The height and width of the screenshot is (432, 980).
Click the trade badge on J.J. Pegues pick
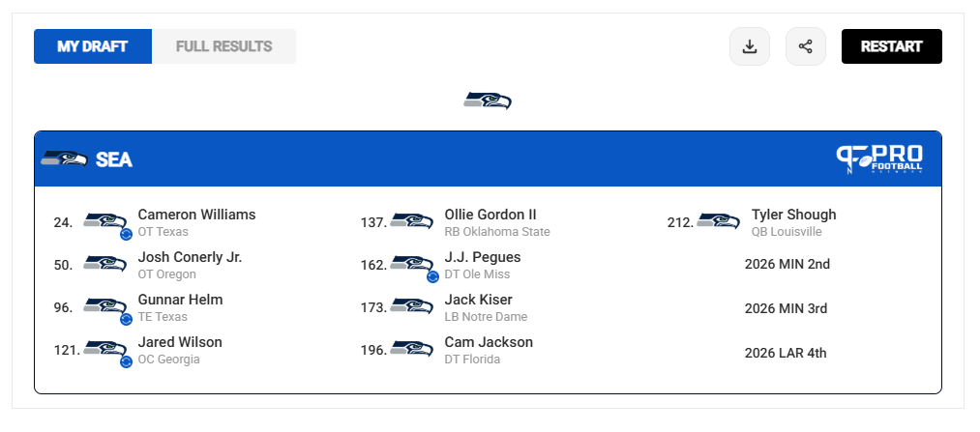coord(432,276)
